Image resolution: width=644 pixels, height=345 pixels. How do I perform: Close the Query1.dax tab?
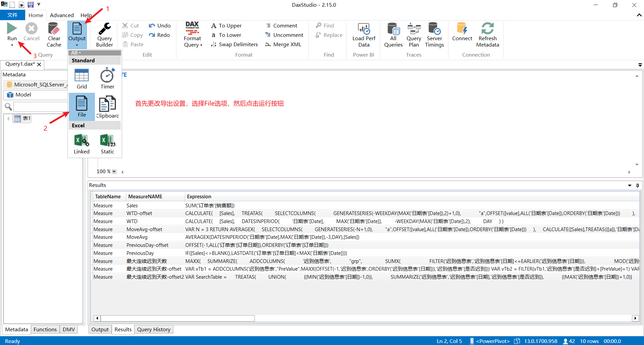pos(39,64)
